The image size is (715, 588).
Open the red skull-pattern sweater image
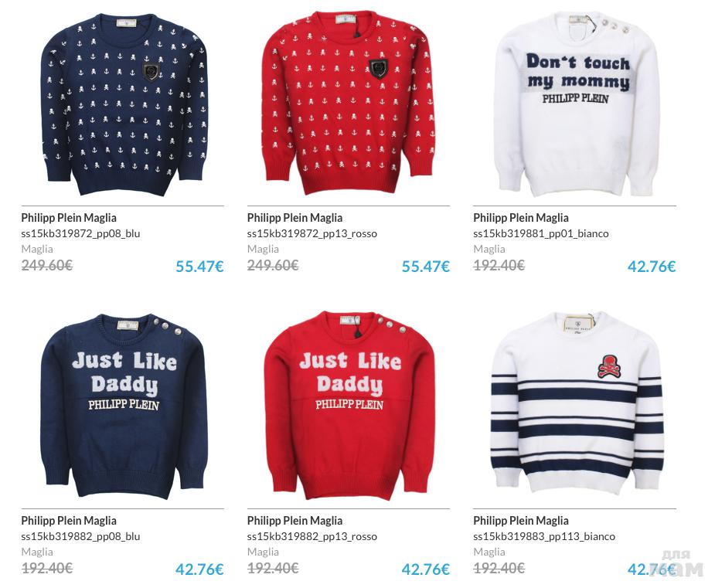click(x=349, y=105)
